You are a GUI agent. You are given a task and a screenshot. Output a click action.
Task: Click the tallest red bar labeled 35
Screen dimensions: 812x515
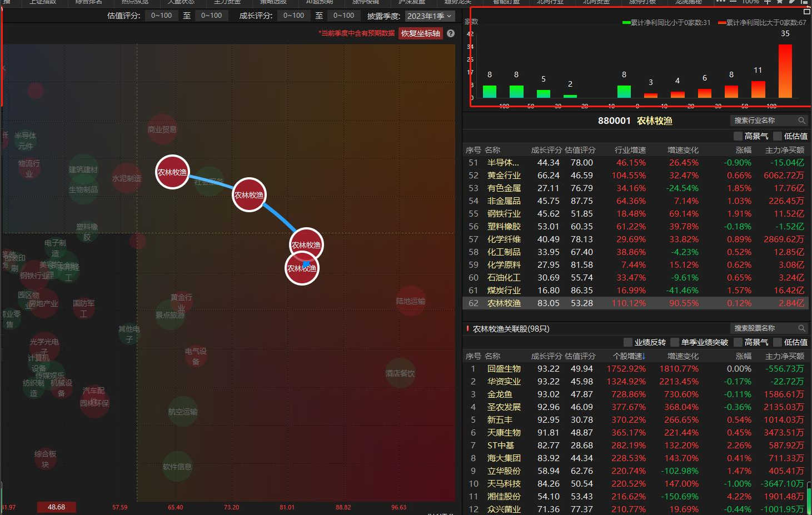click(785, 71)
